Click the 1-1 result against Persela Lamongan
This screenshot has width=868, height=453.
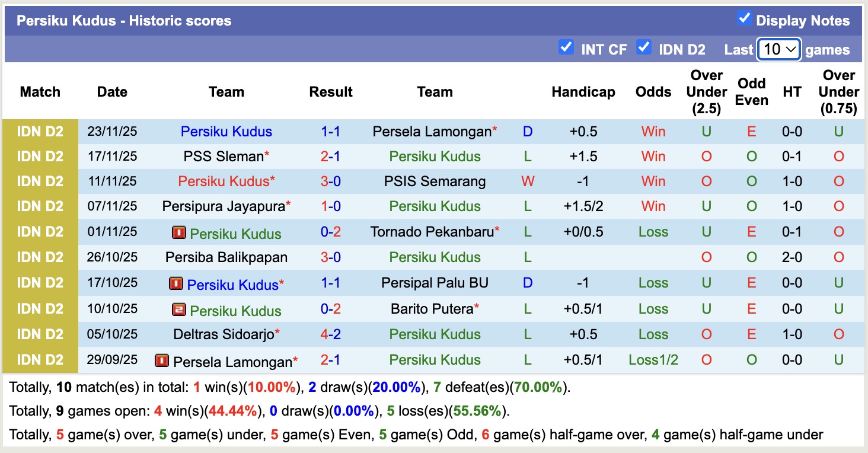click(x=331, y=132)
